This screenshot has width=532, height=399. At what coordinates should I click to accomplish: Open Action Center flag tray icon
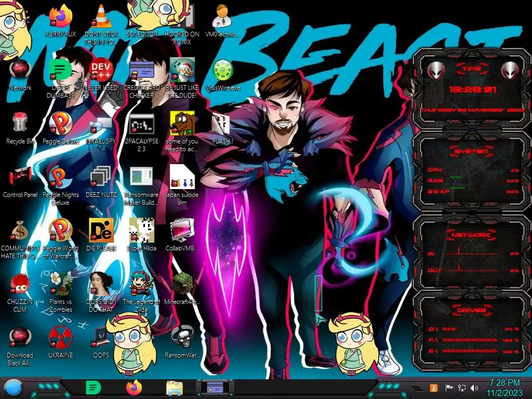click(449, 388)
